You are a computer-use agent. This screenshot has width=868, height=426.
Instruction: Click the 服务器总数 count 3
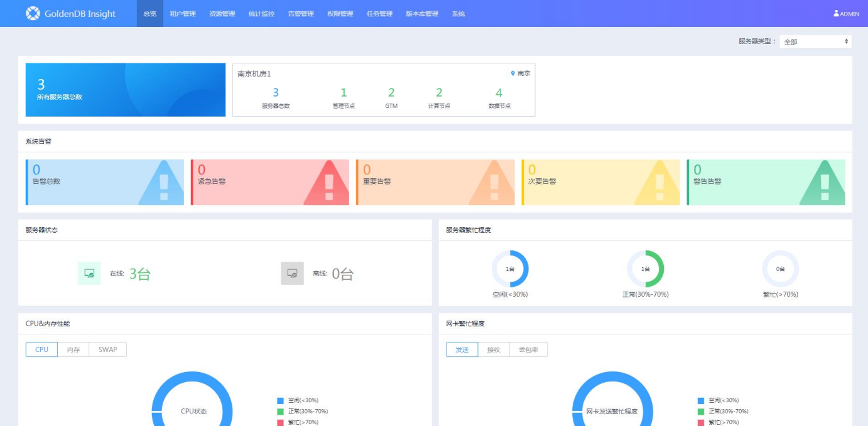click(x=276, y=93)
